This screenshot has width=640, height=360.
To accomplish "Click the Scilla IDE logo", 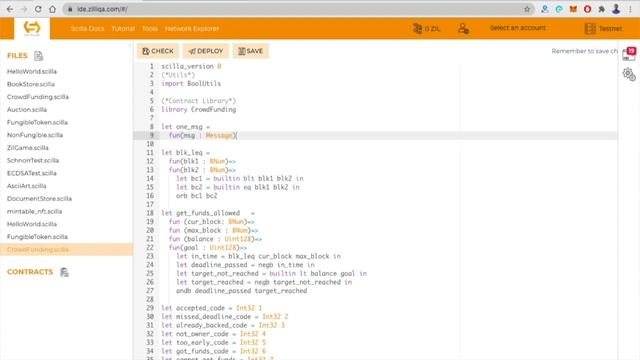I will click(32, 29).
